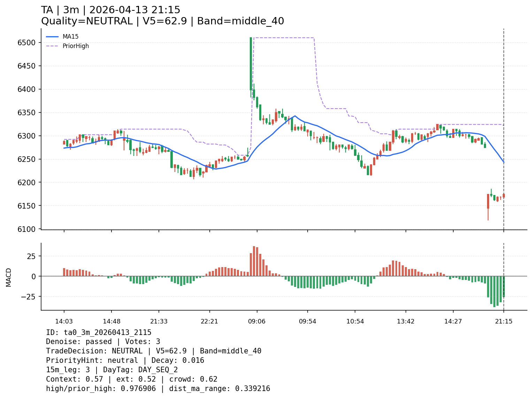Click the 14:03 time axis label
This screenshot has height=398, width=532.
(64, 321)
